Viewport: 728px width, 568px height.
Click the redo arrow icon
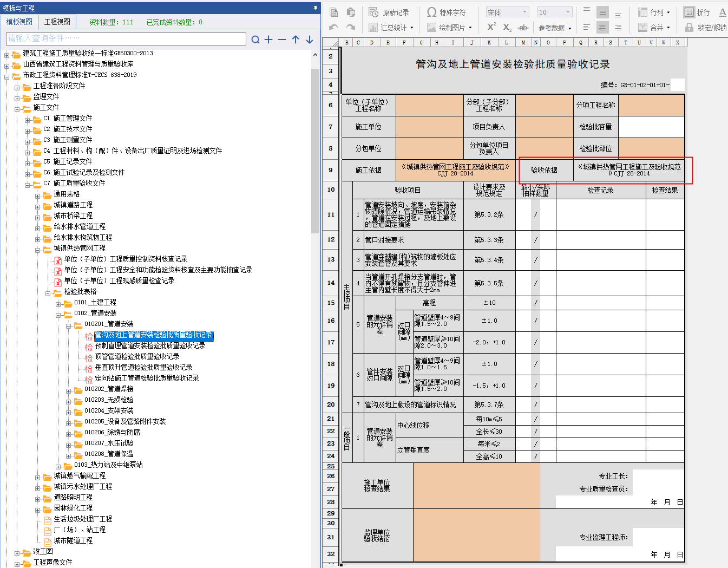[x=351, y=27]
